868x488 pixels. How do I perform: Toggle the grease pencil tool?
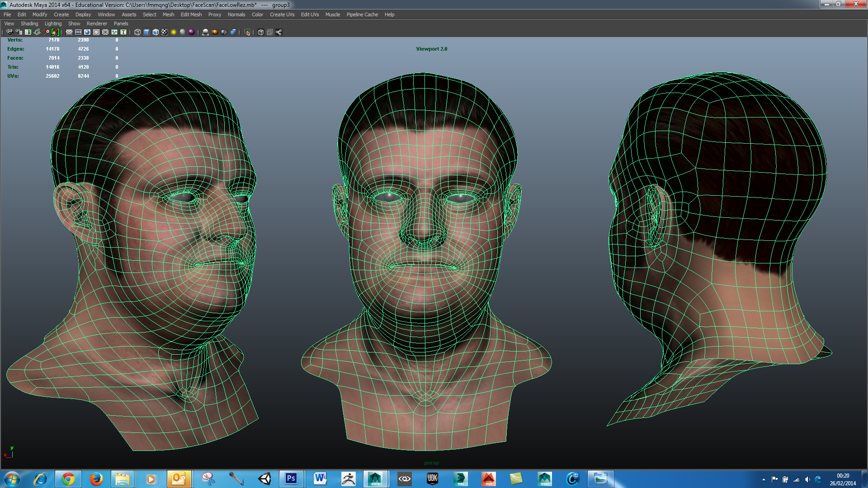coord(55,32)
